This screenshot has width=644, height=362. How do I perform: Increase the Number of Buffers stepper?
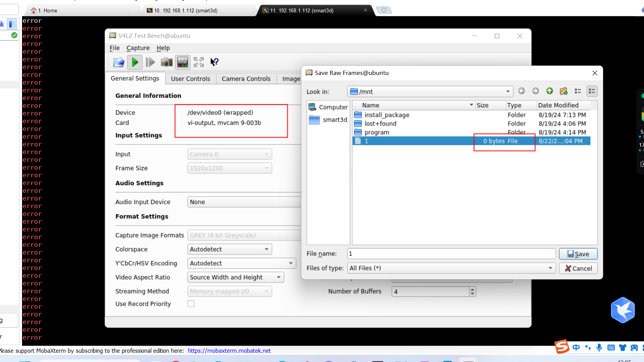click(472, 289)
